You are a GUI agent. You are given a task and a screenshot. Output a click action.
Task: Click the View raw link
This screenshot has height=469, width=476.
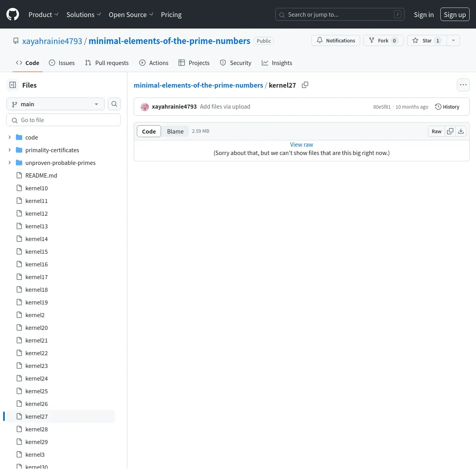[301, 145]
